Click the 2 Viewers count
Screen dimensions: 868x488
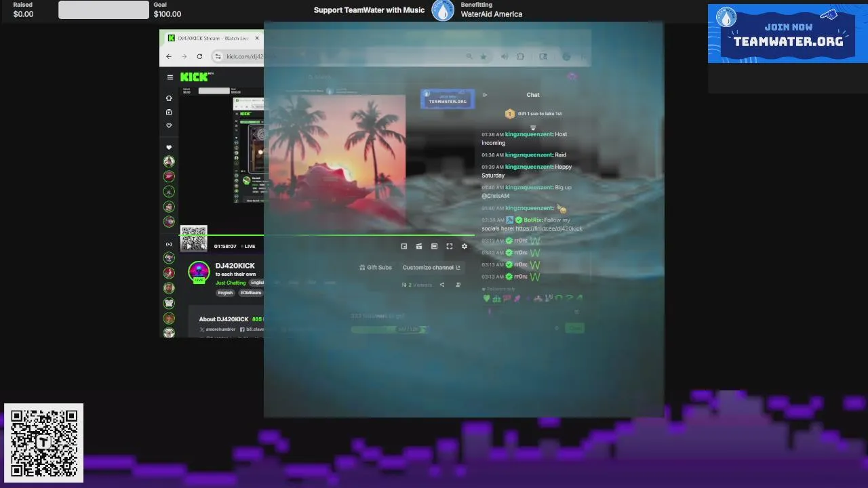(x=417, y=285)
